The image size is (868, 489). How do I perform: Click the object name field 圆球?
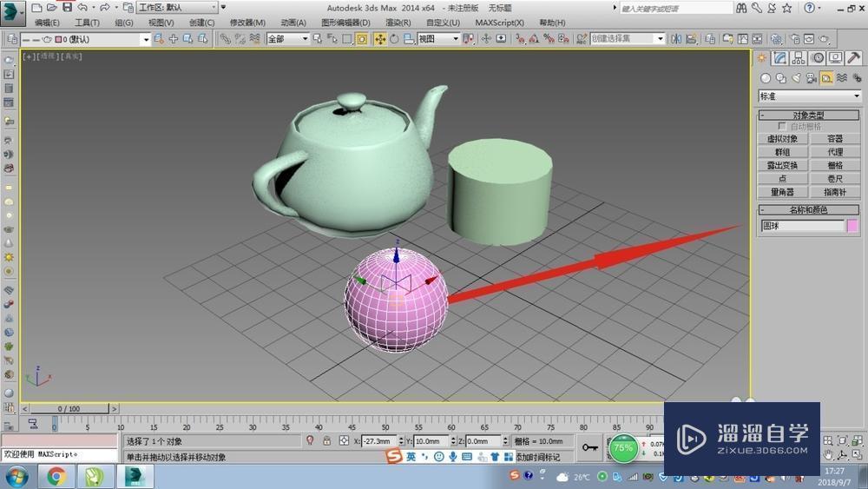[x=802, y=226]
